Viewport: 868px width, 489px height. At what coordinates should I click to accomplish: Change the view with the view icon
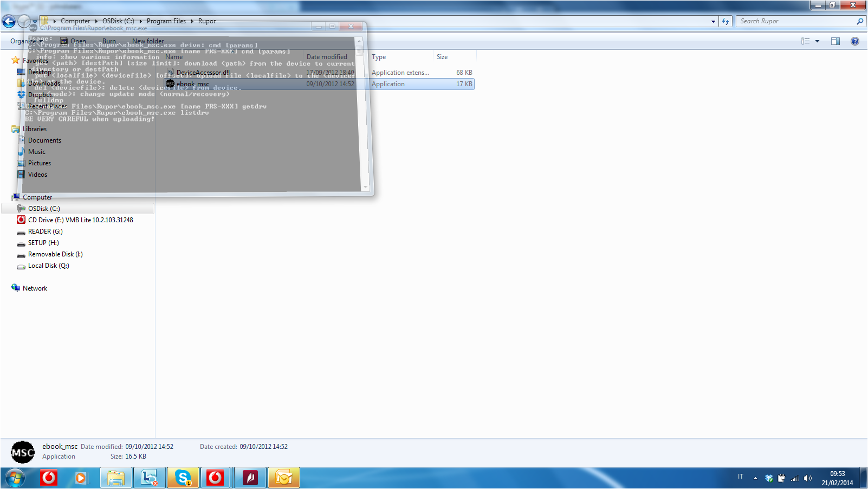(806, 41)
